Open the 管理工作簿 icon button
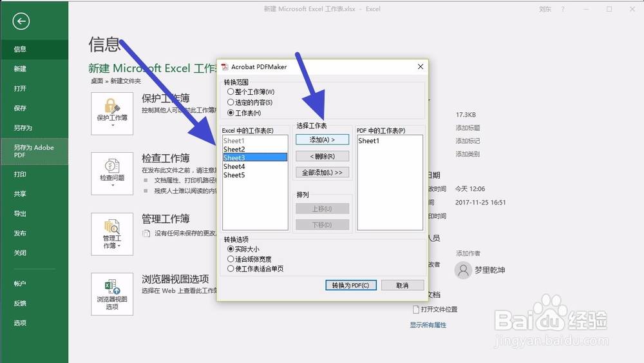644x363 pixels. click(112, 234)
